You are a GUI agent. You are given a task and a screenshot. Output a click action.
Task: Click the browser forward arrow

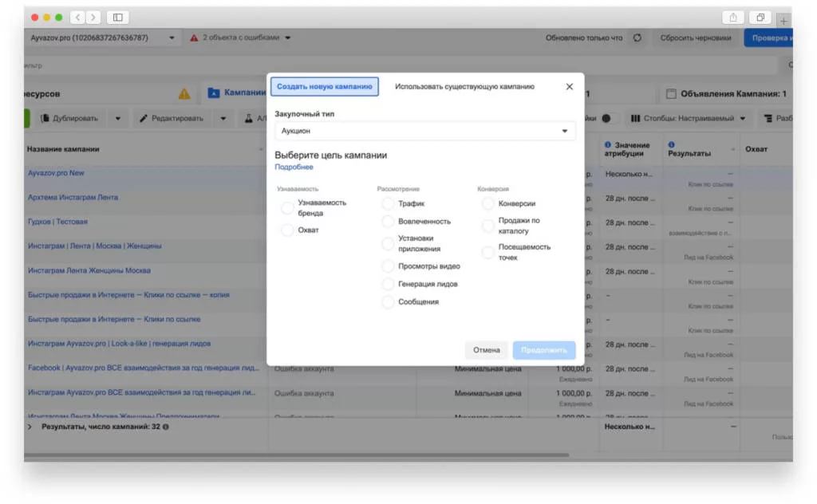tap(93, 18)
